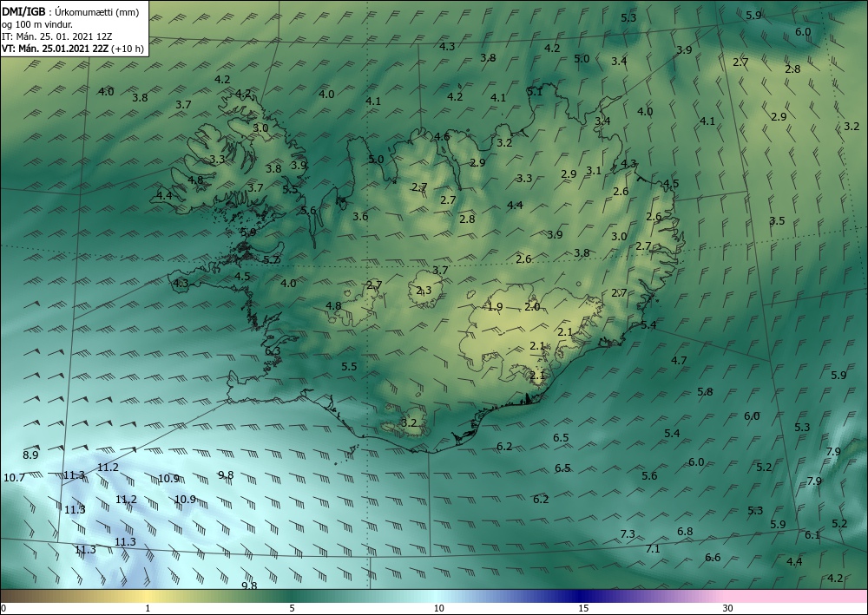868x615 pixels.
Task: Click the 1.9 value on the map
Action: click(495, 307)
